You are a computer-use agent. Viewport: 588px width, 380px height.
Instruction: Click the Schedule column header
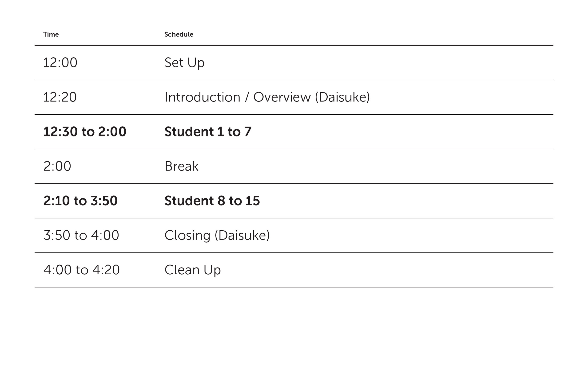pyautogui.click(x=179, y=34)
